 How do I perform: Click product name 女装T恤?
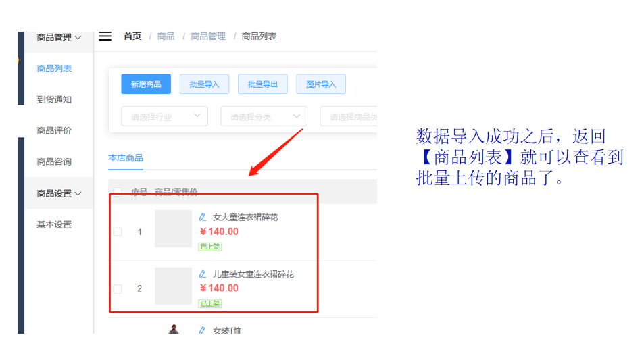[x=227, y=330]
